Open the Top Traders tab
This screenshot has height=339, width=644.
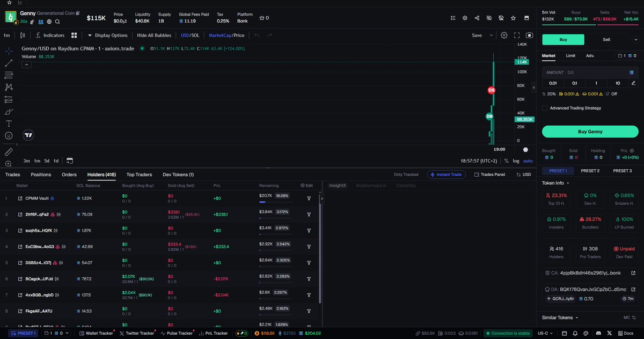[x=139, y=175]
